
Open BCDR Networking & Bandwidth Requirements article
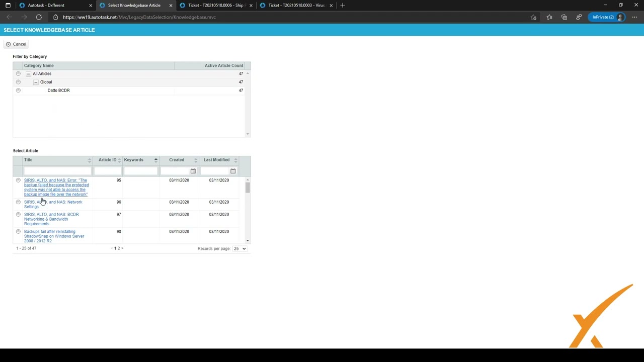point(51,219)
